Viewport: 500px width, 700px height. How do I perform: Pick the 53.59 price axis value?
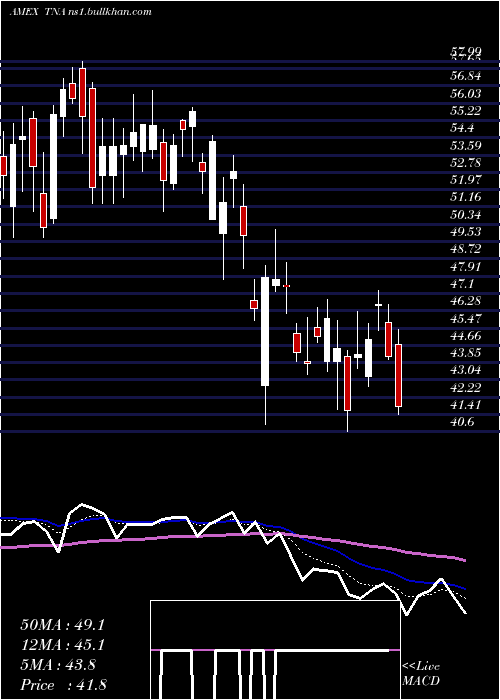(x=466, y=146)
